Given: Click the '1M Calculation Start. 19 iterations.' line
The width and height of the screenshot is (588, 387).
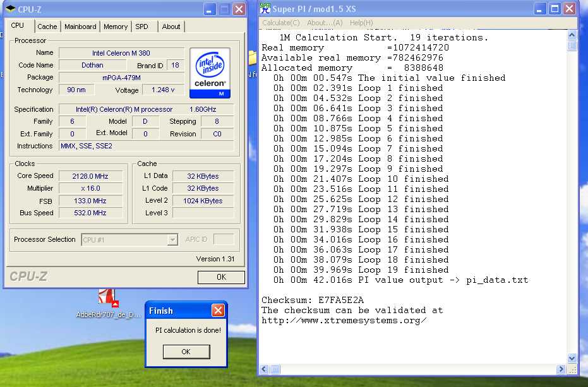Looking at the screenshot, I should [x=383, y=37].
